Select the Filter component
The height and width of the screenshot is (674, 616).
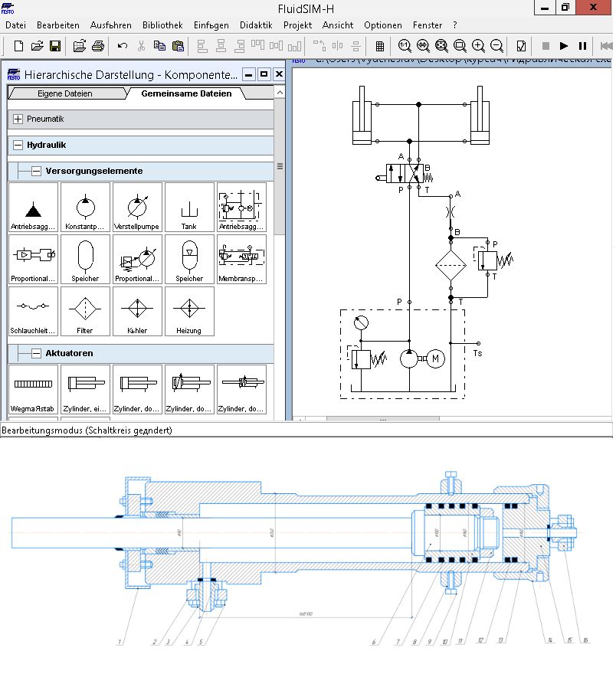point(85,311)
